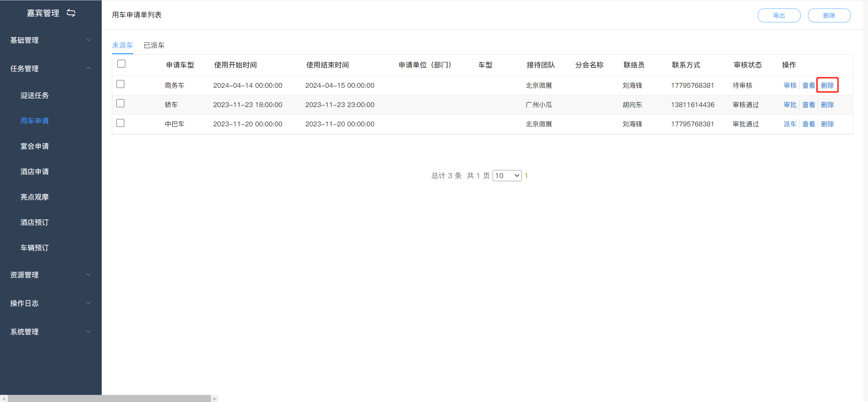Image resolution: width=868 pixels, height=402 pixels.
Task: Click the 待审核 status cell
Action: point(743,85)
